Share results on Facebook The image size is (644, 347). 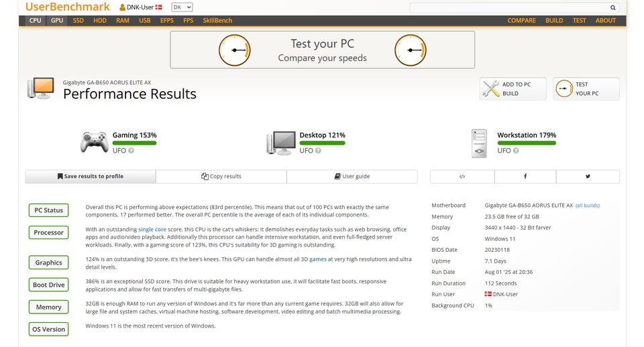[x=525, y=176]
